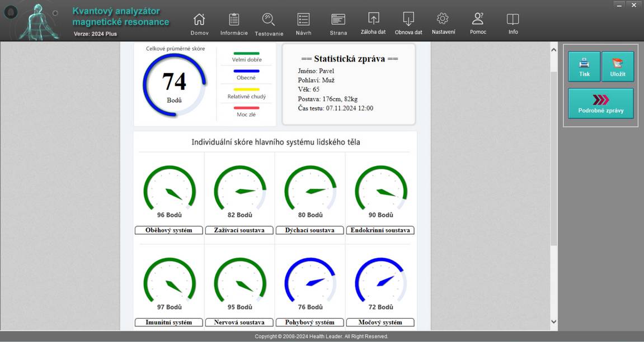The width and height of the screenshot is (644, 342).
Task: Open Testovanie magnifier icon
Action: pos(269,19)
